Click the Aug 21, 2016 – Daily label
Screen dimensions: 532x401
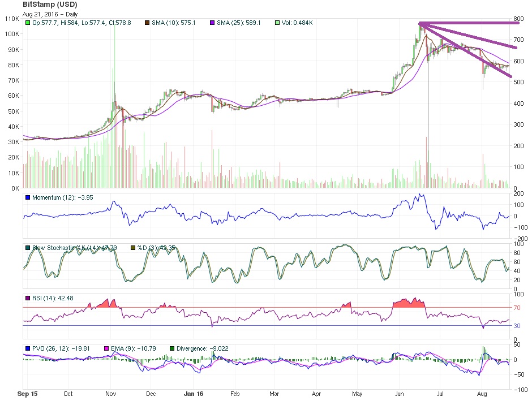click(x=50, y=14)
